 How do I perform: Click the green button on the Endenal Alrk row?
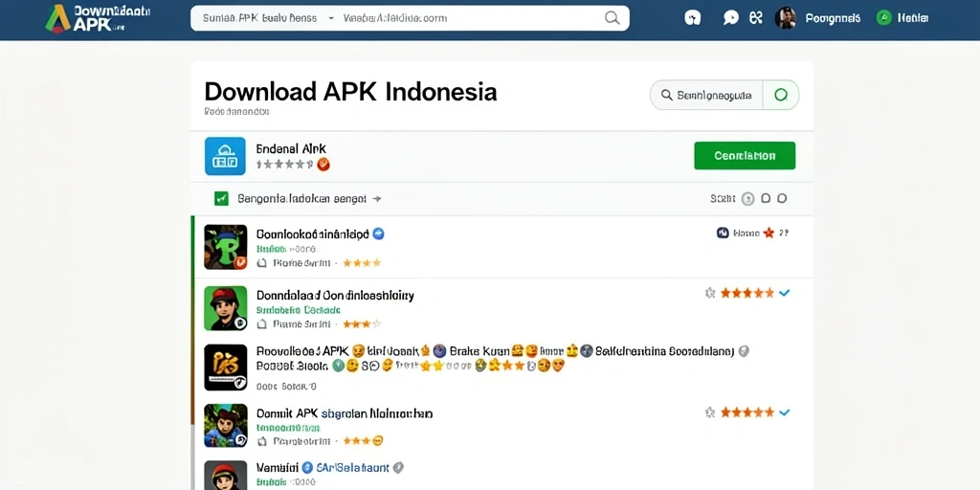point(745,156)
